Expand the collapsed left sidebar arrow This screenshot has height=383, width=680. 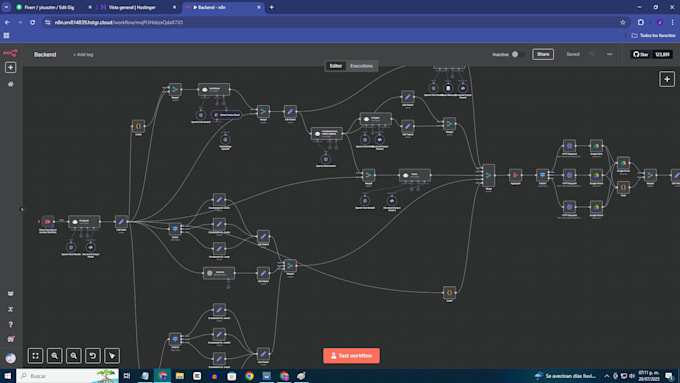pos(22,210)
